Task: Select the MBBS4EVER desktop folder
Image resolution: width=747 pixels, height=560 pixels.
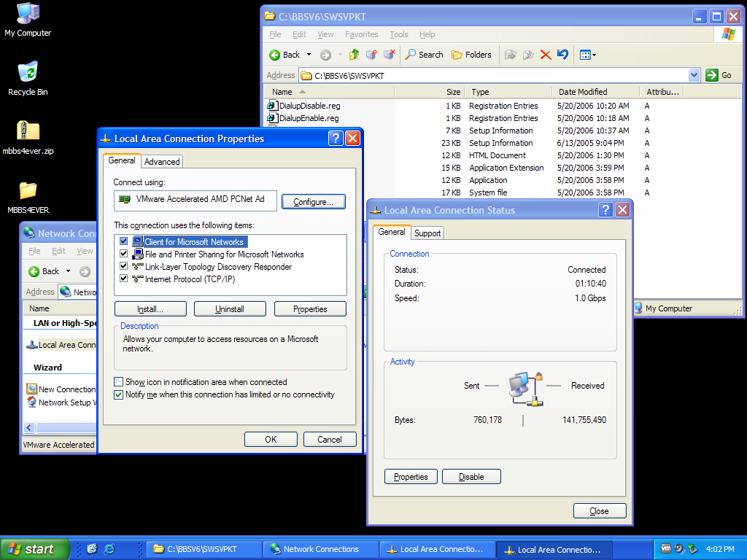Action: [x=28, y=191]
